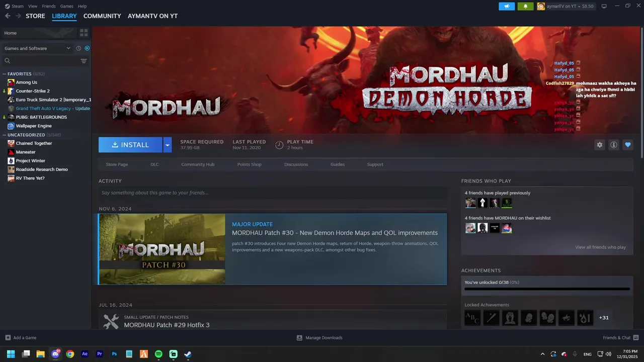View MORDHAU game info icon
The width and height of the screenshot is (644, 362).
click(613, 145)
